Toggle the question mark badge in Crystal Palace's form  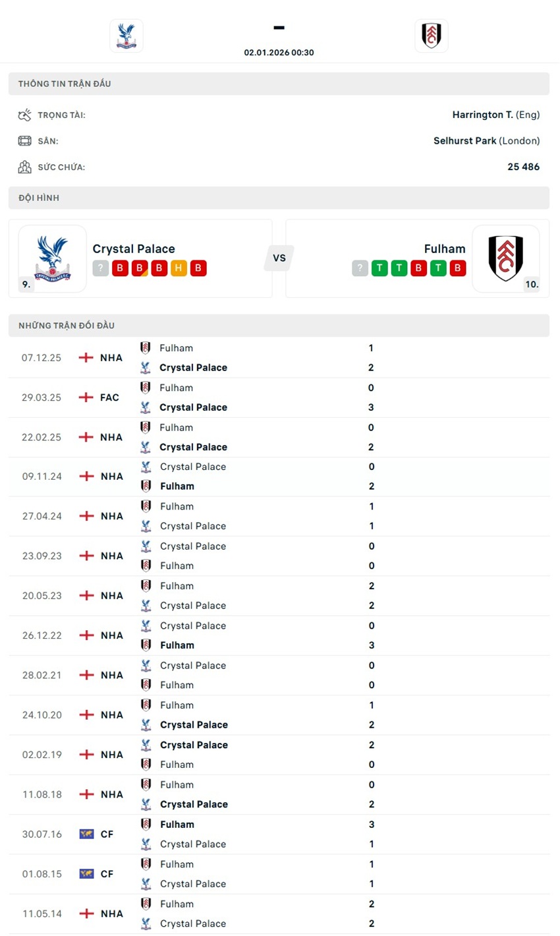pyautogui.click(x=100, y=268)
